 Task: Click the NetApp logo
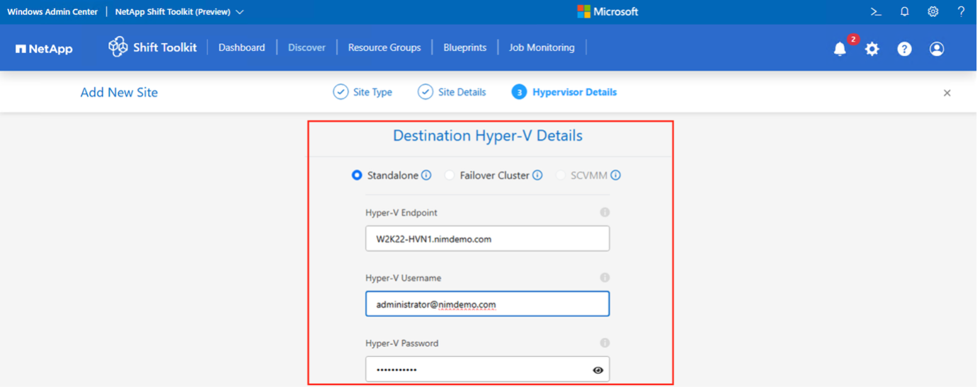click(x=44, y=49)
